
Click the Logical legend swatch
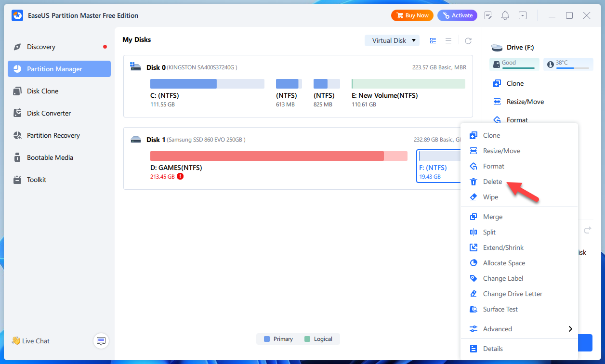[307, 339]
